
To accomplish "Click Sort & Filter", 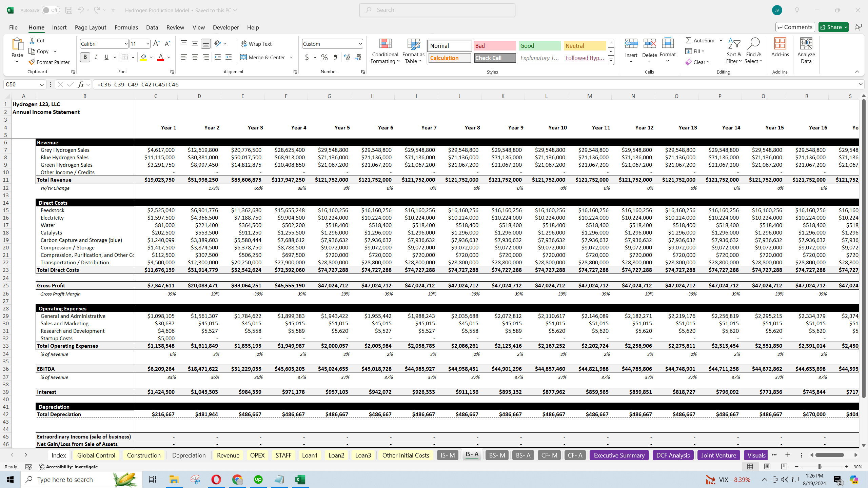I will [x=734, y=51].
